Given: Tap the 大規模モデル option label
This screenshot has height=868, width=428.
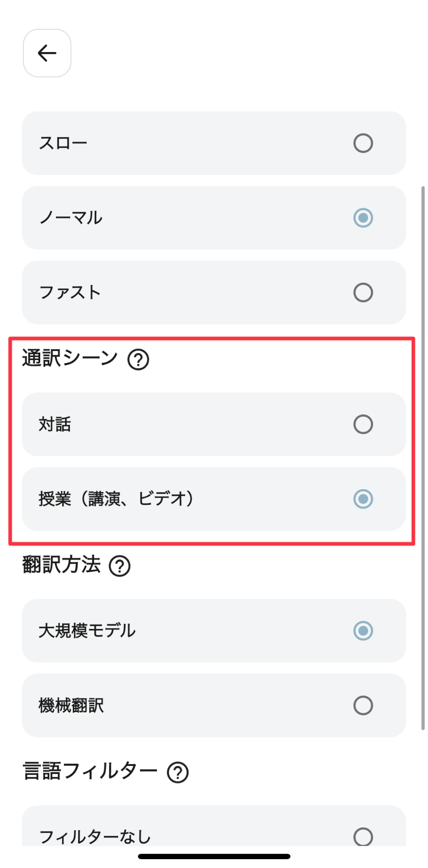Looking at the screenshot, I should [87, 631].
